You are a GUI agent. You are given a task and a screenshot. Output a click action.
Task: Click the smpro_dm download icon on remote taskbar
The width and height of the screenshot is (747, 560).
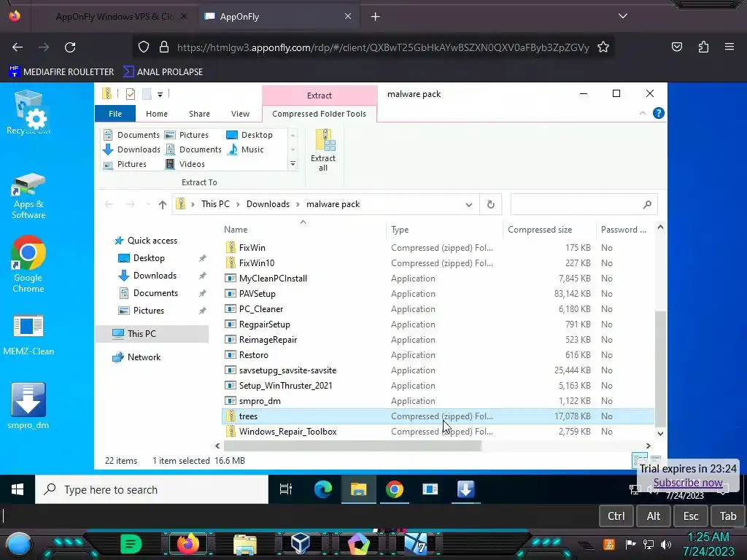pyautogui.click(x=465, y=489)
